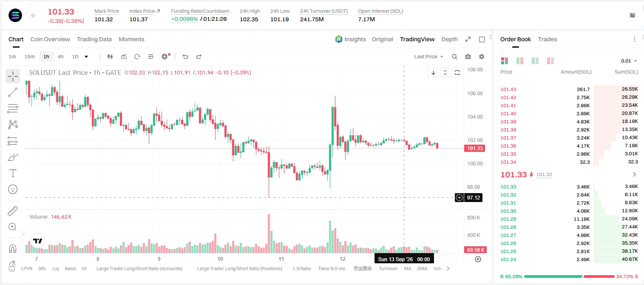Select the Text annotation tool

pos(13,173)
